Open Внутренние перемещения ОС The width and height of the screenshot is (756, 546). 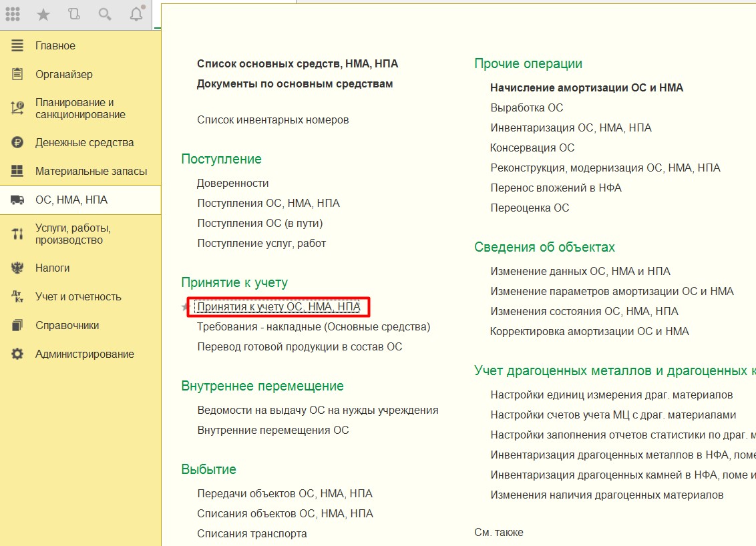[x=273, y=431]
